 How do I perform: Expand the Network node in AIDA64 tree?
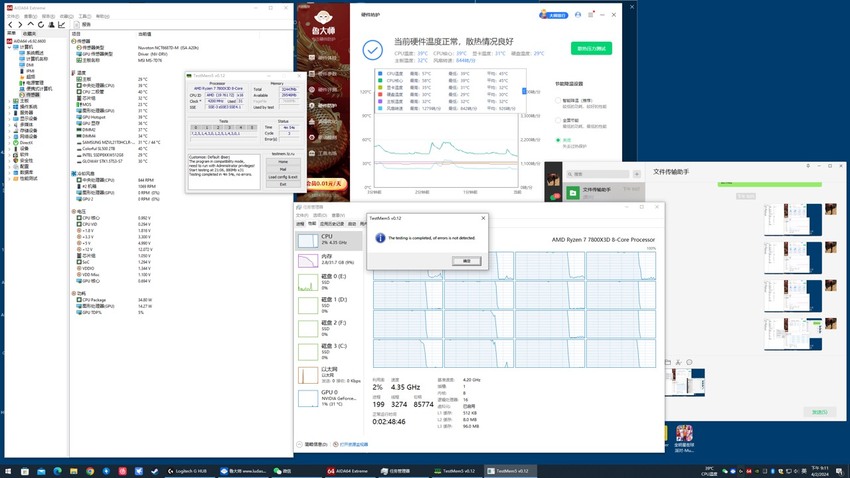point(9,137)
